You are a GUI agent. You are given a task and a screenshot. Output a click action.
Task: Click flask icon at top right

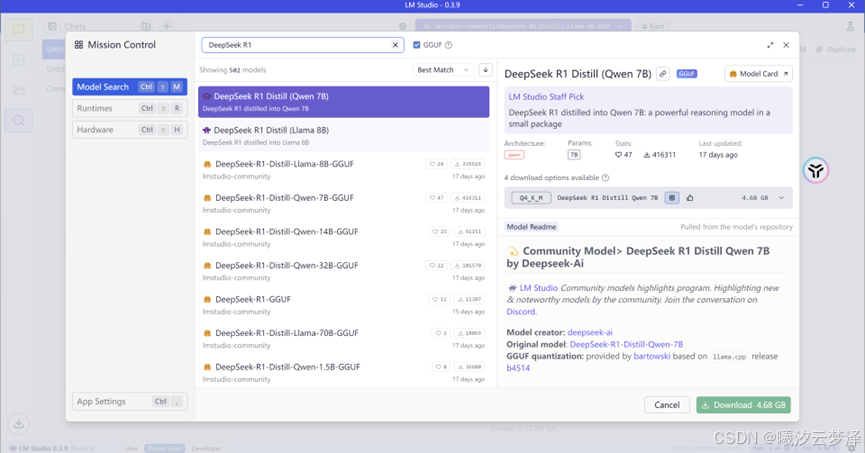click(850, 26)
